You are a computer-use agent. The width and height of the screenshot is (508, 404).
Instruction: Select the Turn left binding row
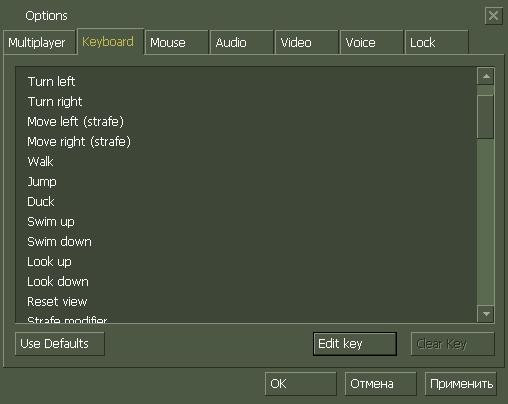pos(246,82)
